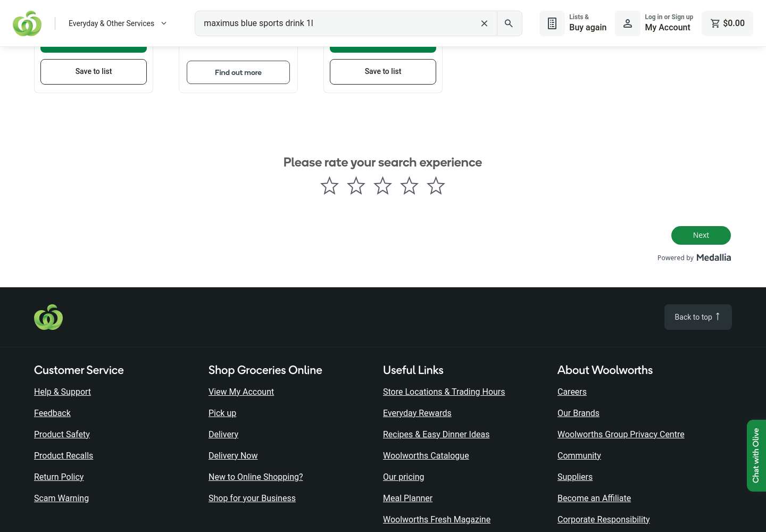The width and height of the screenshot is (766, 532).
Task: Open Return Policy link
Action: point(59,477)
